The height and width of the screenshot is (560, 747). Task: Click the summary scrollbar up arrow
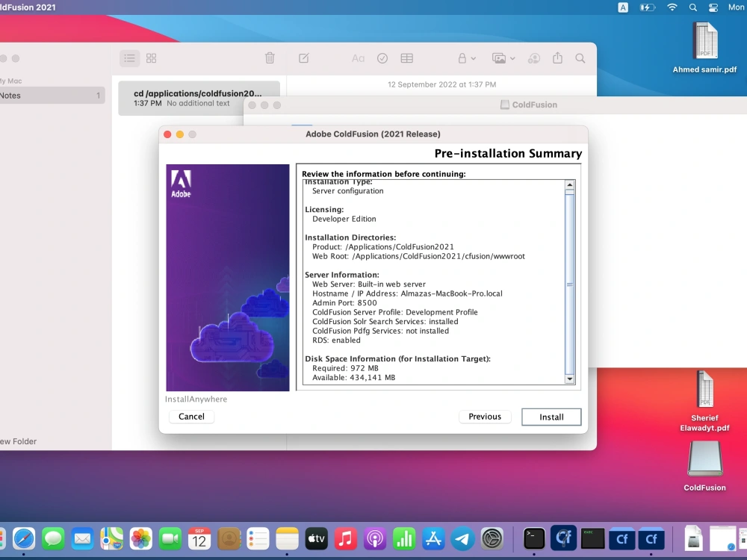click(x=569, y=184)
